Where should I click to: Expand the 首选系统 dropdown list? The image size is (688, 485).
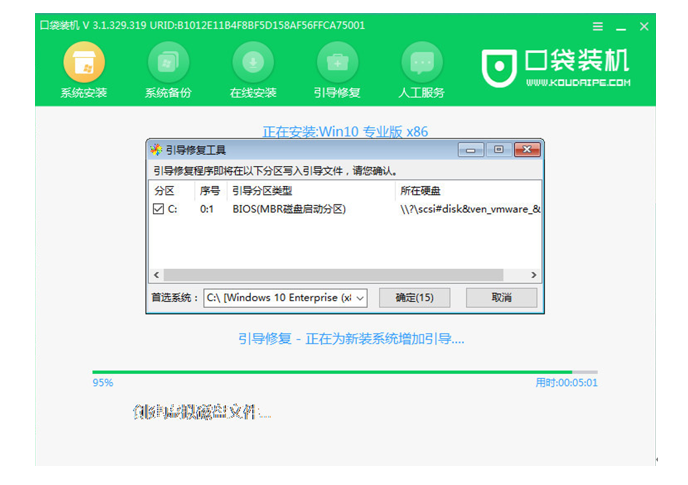click(360, 298)
